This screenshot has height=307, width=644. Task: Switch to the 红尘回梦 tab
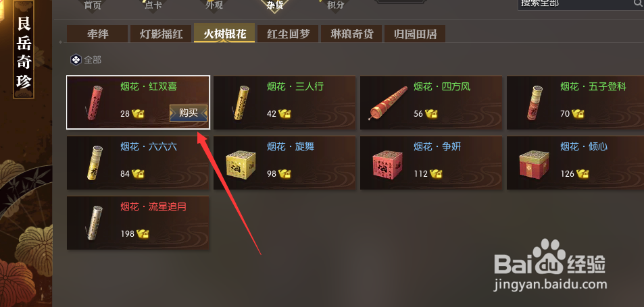coord(288,34)
